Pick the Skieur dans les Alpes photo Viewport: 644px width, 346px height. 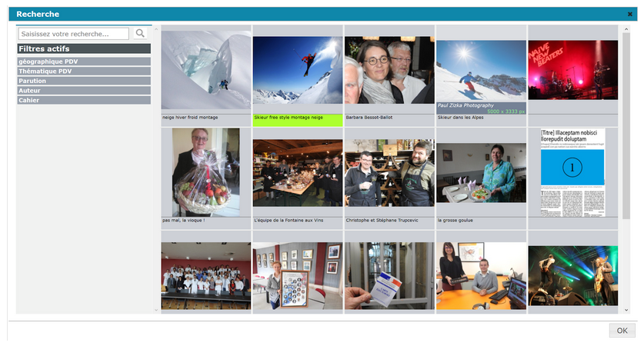coord(480,70)
